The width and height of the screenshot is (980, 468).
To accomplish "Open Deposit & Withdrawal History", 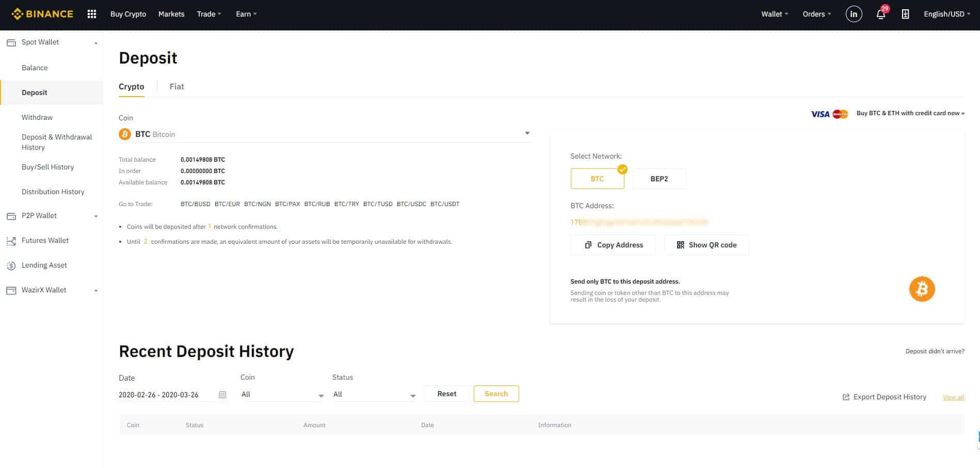I will (x=57, y=142).
